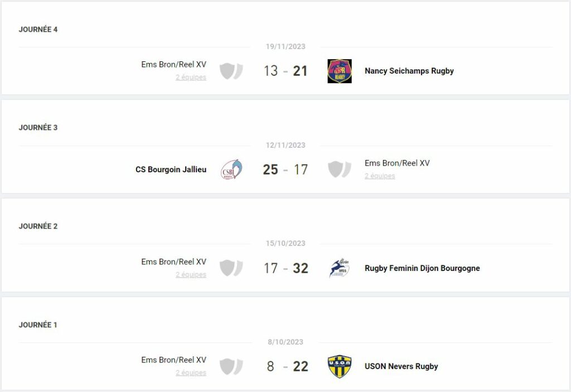571x392 pixels.
Task: Open '2 équipes' link in Journée 2
Action: (191, 275)
